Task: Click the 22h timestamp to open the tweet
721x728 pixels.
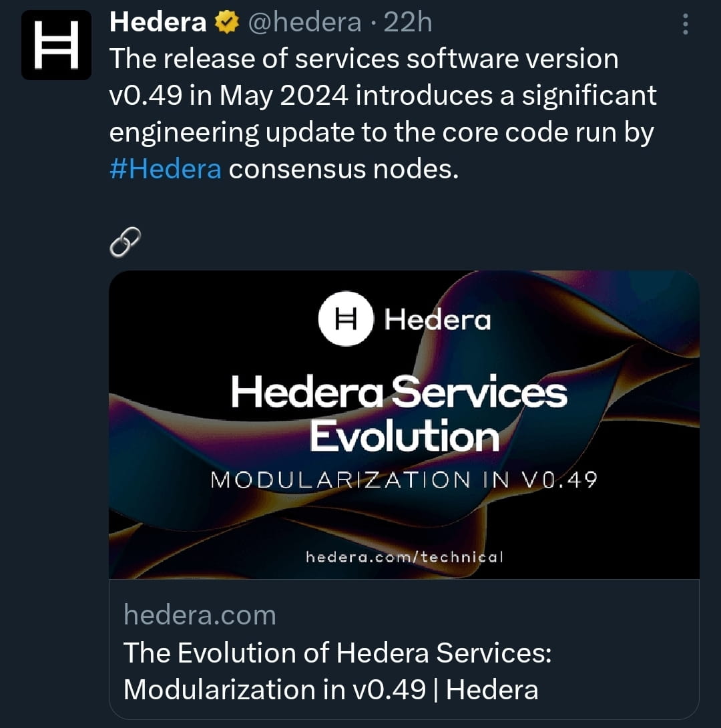Action: 412,21
